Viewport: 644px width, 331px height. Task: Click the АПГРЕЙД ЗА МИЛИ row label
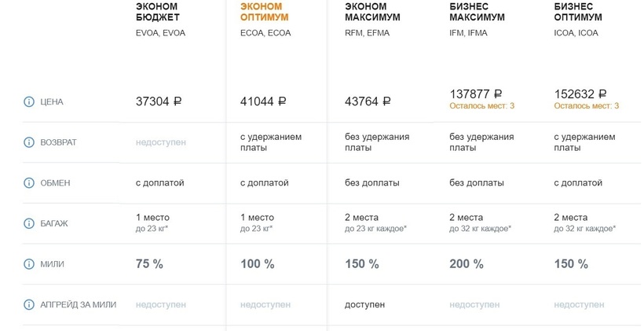(x=78, y=304)
